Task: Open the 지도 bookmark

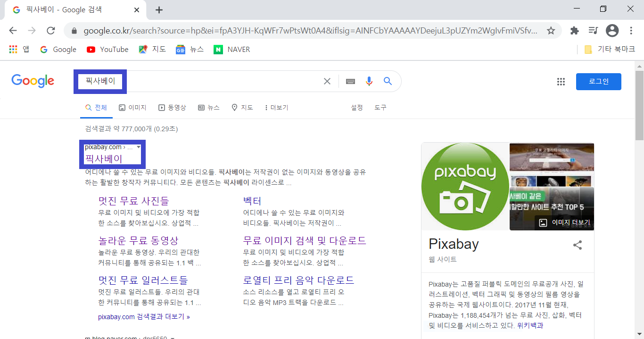Action: coord(152,49)
